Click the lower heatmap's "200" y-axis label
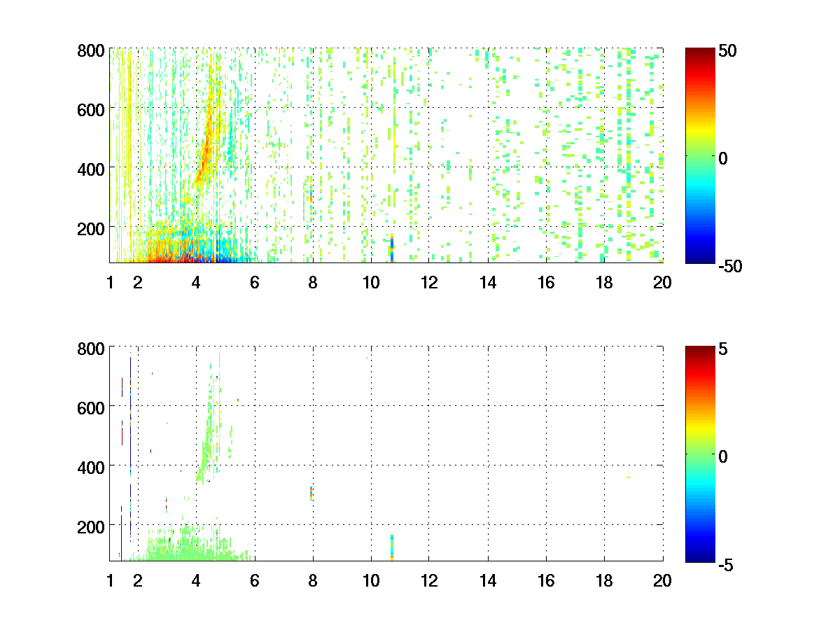This screenshot has height=630, width=840. [x=91, y=526]
